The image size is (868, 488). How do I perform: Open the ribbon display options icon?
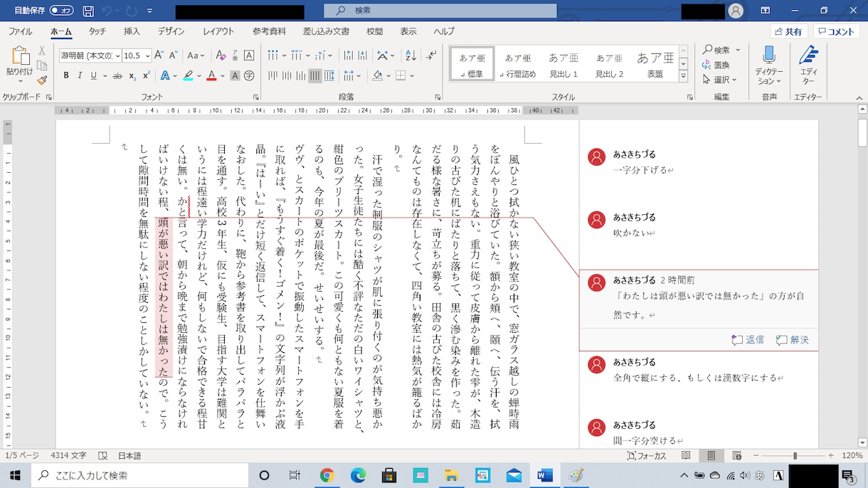766,11
